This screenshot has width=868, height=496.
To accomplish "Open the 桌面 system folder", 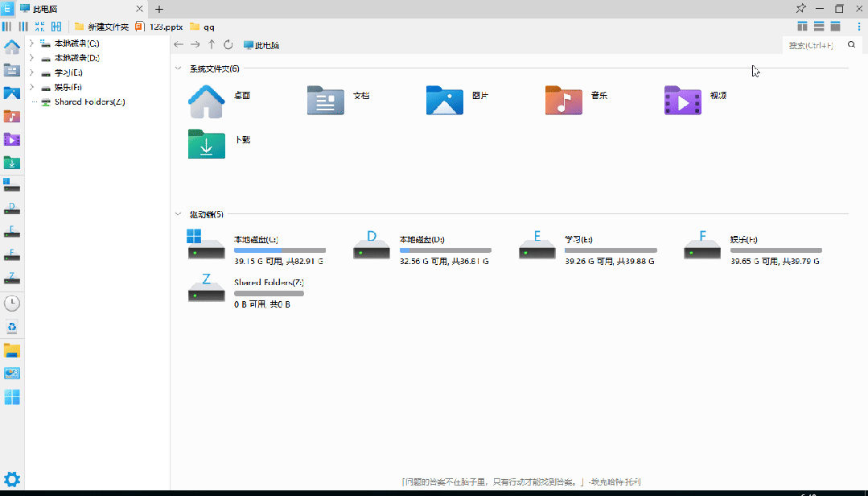I will coord(220,101).
